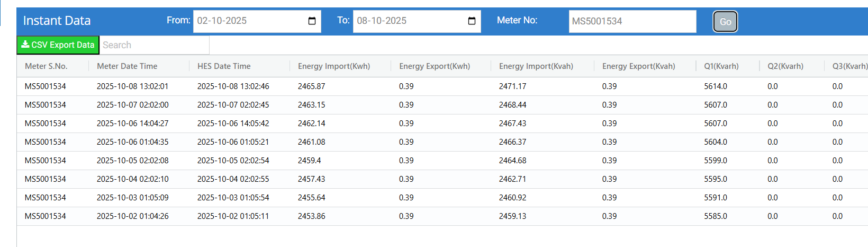
Task: Open the To date calendar picker icon
Action: pyautogui.click(x=472, y=21)
